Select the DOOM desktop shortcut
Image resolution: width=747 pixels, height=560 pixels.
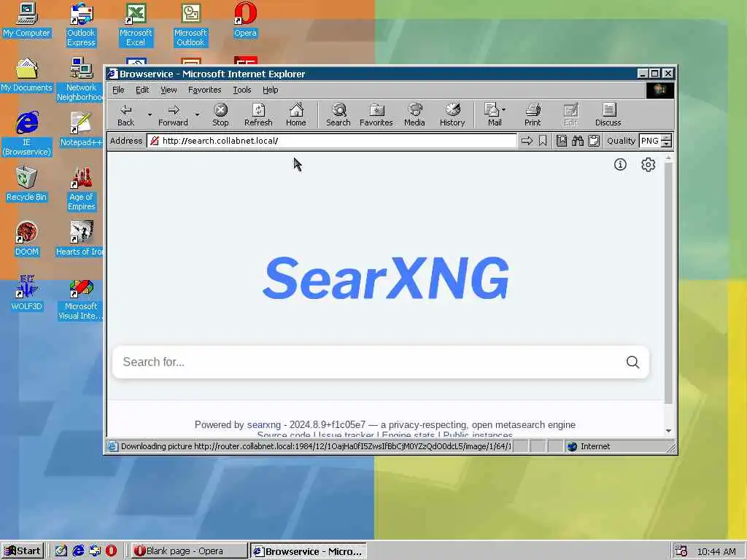[x=27, y=239]
